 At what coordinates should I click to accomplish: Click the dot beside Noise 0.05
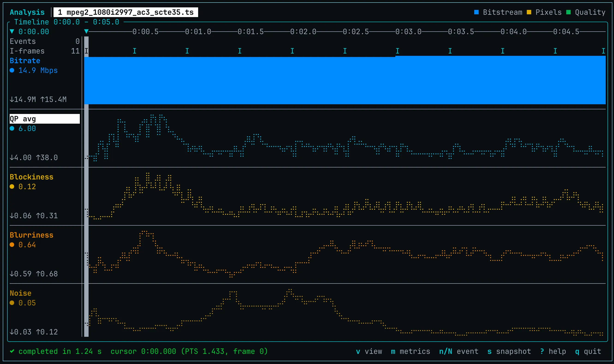(12, 303)
